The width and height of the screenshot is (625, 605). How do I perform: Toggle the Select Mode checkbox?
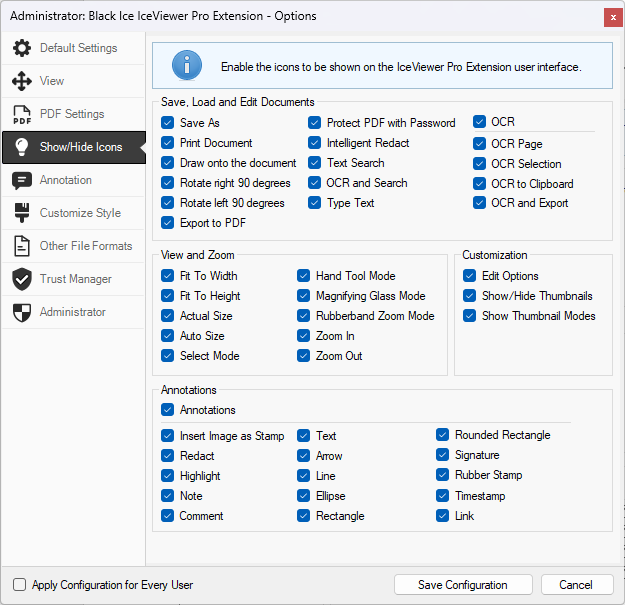pos(167,356)
